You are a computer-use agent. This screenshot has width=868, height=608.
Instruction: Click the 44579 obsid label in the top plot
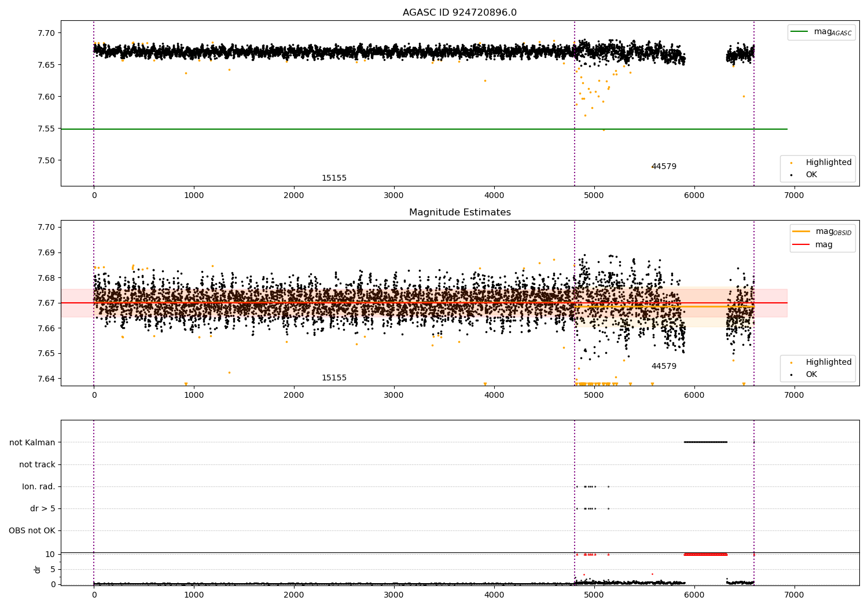click(664, 166)
